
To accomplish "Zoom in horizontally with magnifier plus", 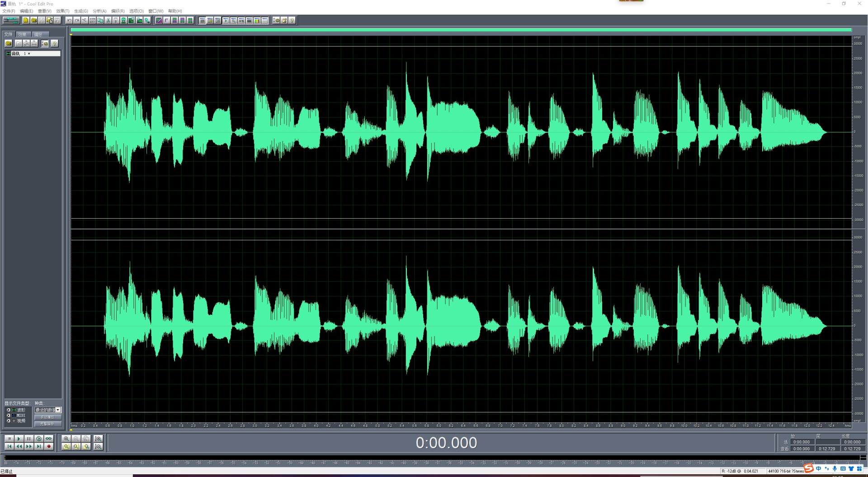I will point(66,439).
